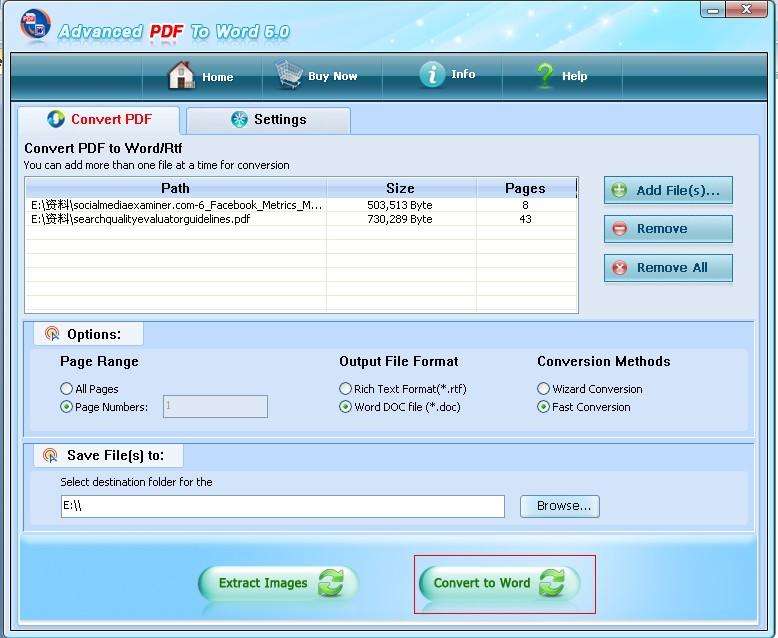The width and height of the screenshot is (778, 638).
Task: Sort by the Size column header
Action: coord(401,188)
